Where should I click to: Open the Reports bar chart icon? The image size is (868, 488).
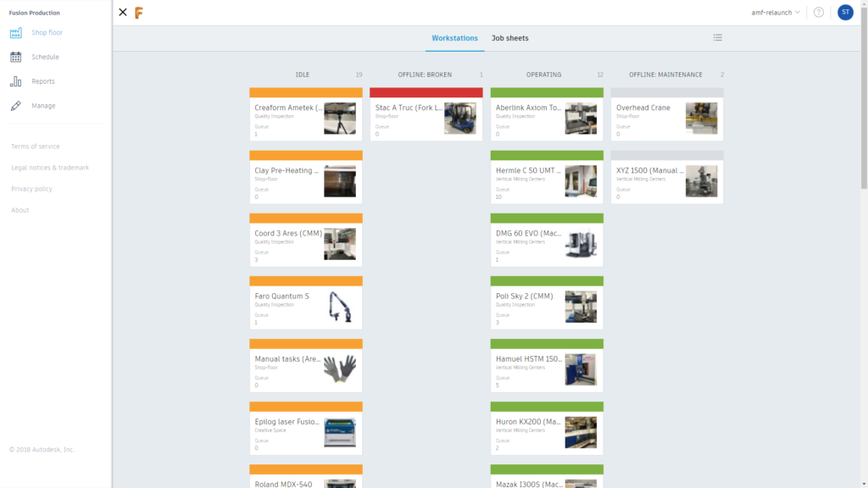click(15, 81)
